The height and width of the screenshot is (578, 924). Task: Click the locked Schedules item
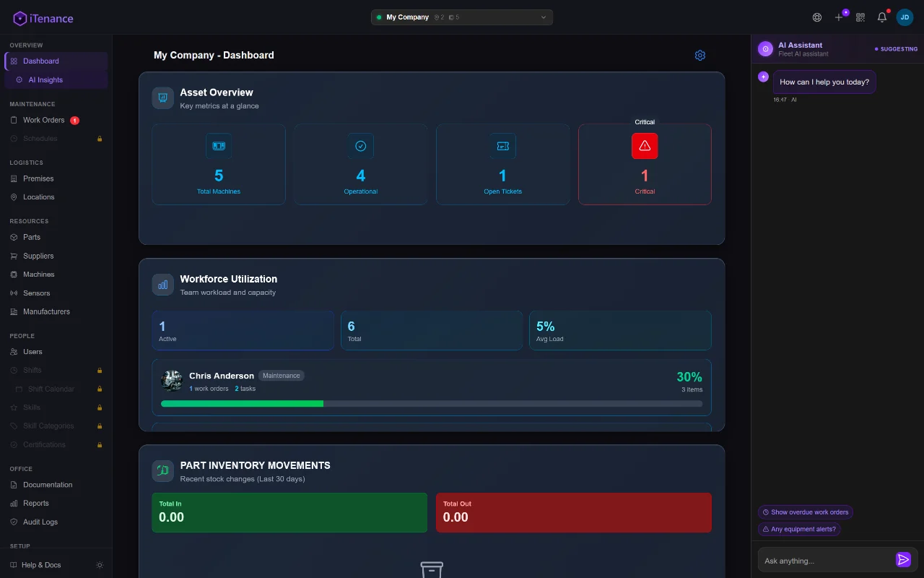pos(56,139)
